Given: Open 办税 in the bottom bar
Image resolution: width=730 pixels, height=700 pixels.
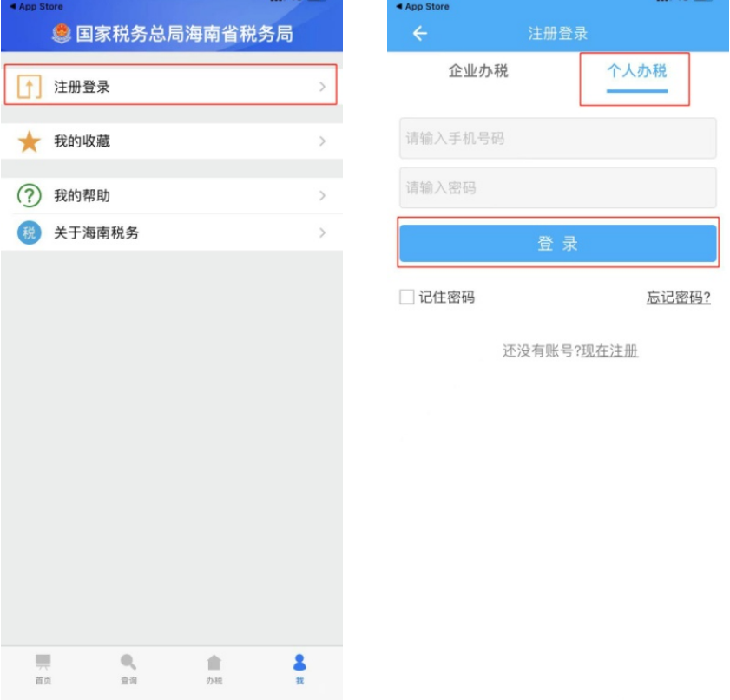Looking at the screenshot, I should click(214, 669).
